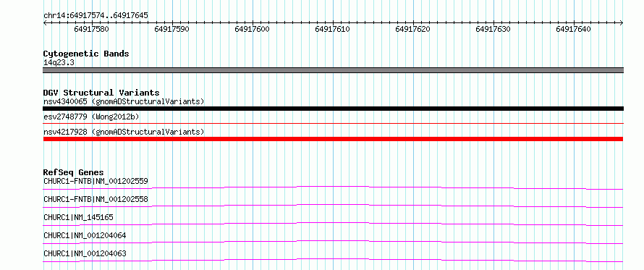The height and width of the screenshot is (270, 644).
Task: Click the magenta NM_145165 transcript line
Action: [x=333, y=224]
